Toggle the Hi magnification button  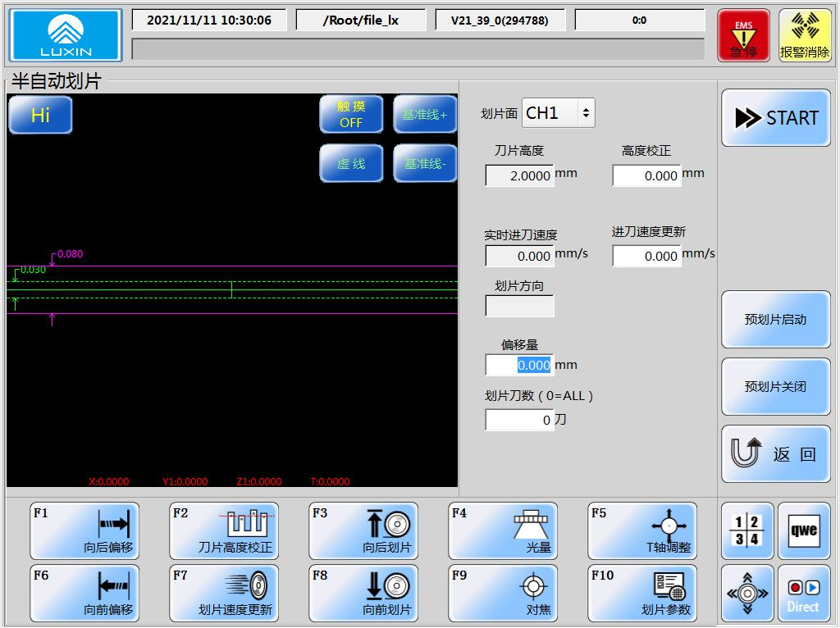pyautogui.click(x=40, y=116)
